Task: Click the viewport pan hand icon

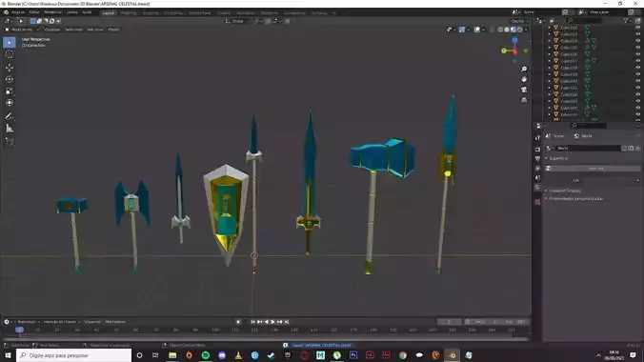Action: pyautogui.click(x=524, y=79)
